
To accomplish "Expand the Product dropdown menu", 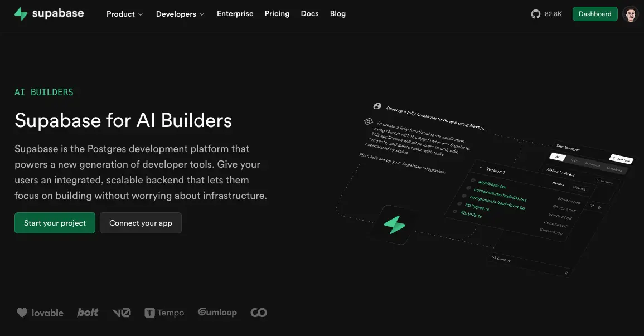I will click(x=124, y=14).
